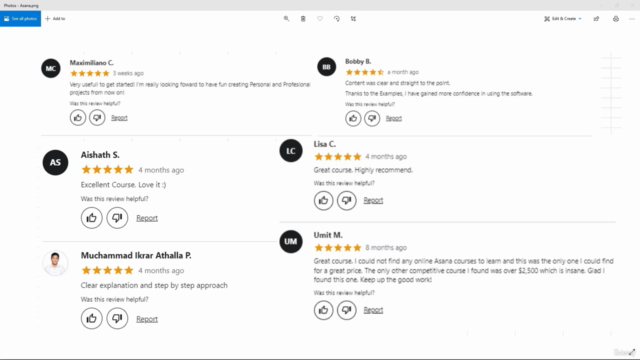Click Muchammad Ikrar Athalla P. profile photo
The image size is (640, 360).
pyautogui.click(x=55, y=263)
